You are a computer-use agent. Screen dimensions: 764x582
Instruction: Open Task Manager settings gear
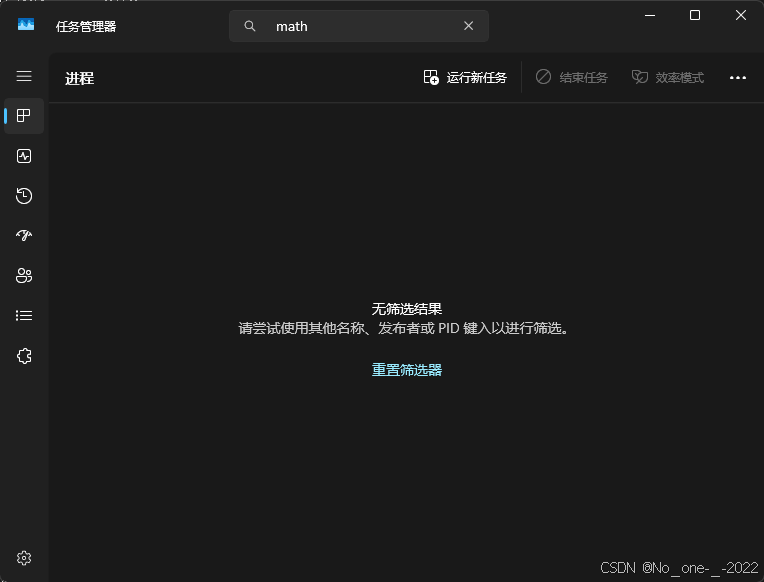tap(24, 558)
